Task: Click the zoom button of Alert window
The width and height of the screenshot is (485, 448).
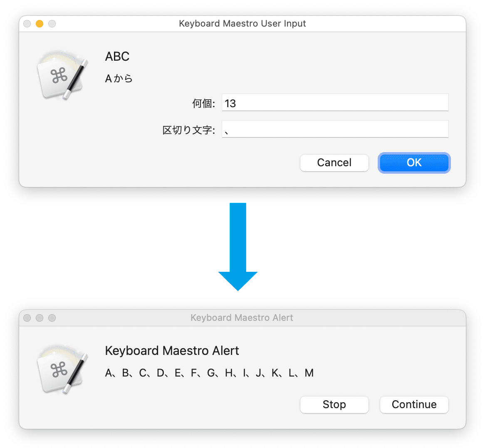Action: 52,318
